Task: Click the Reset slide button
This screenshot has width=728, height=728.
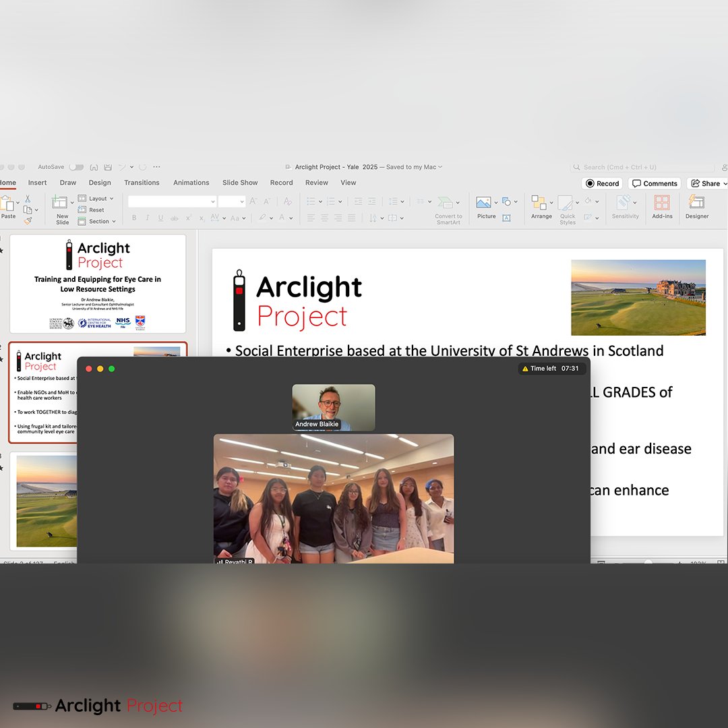Action: pos(91,210)
